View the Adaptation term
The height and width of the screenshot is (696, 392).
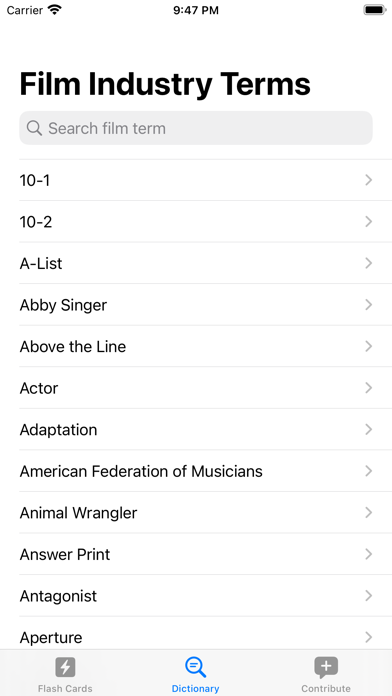[206, 430]
